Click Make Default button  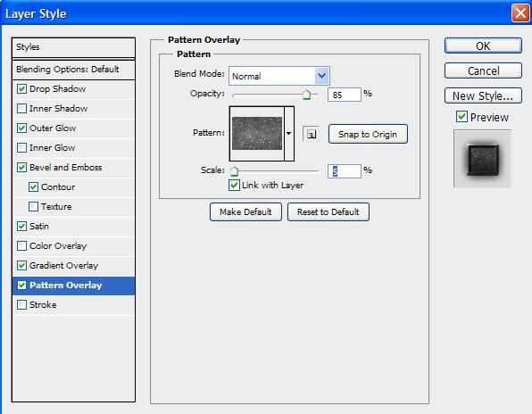pos(245,212)
